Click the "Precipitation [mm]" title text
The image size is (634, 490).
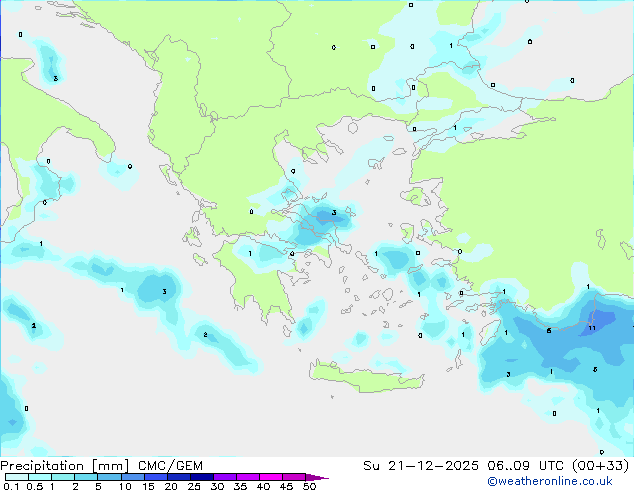(65, 466)
